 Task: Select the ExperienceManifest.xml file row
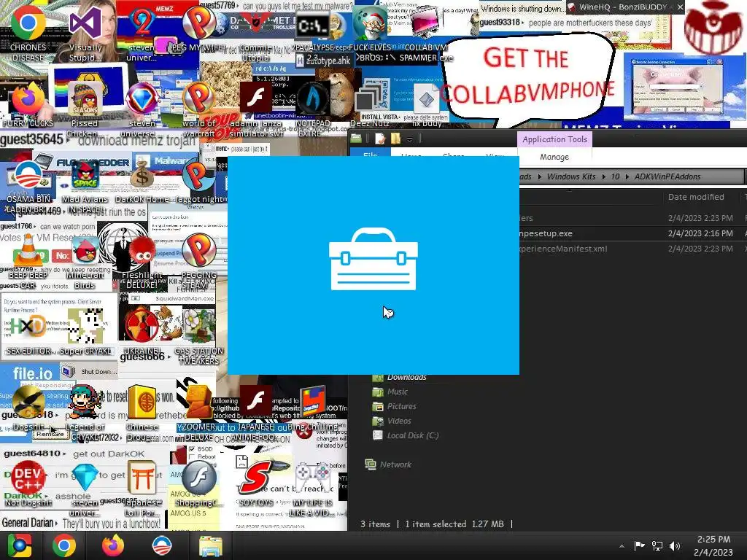coord(632,249)
